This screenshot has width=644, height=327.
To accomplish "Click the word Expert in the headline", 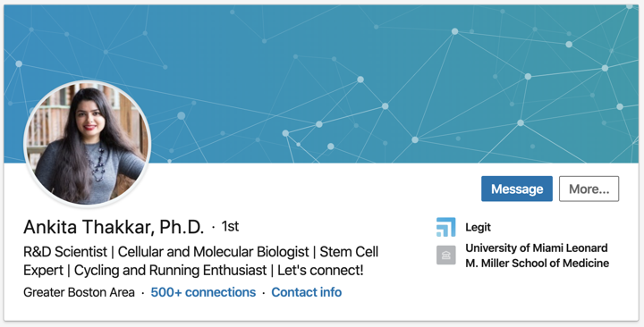I will pyautogui.click(x=43, y=271).
